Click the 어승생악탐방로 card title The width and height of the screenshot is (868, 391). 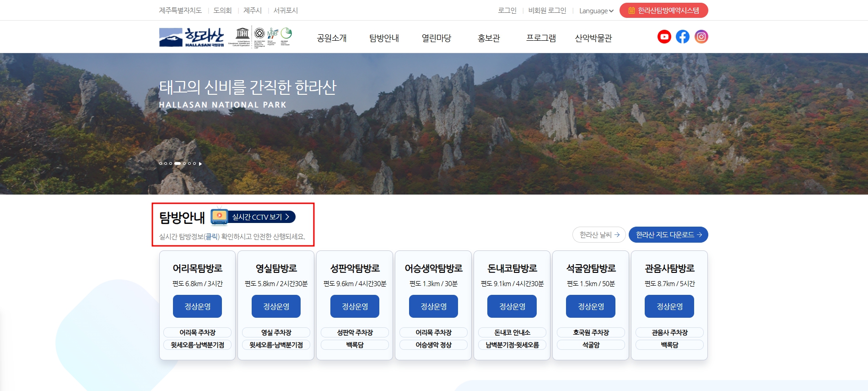pyautogui.click(x=433, y=268)
